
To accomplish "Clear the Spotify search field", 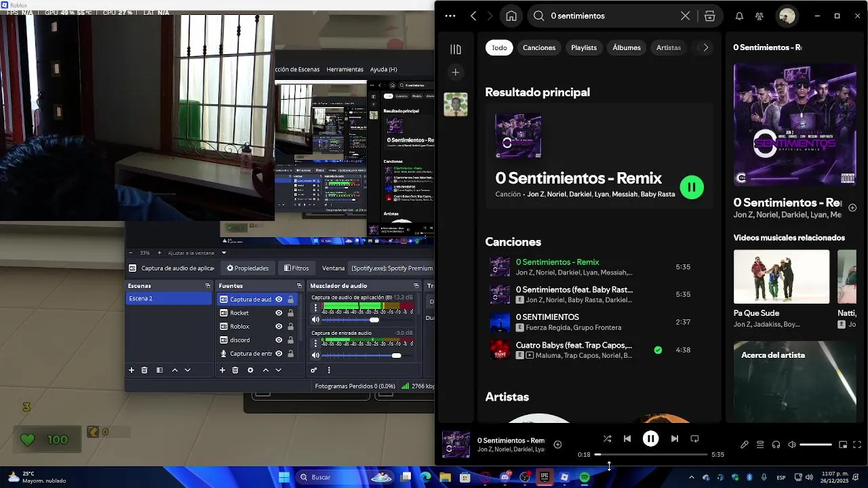I will [x=686, y=16].
